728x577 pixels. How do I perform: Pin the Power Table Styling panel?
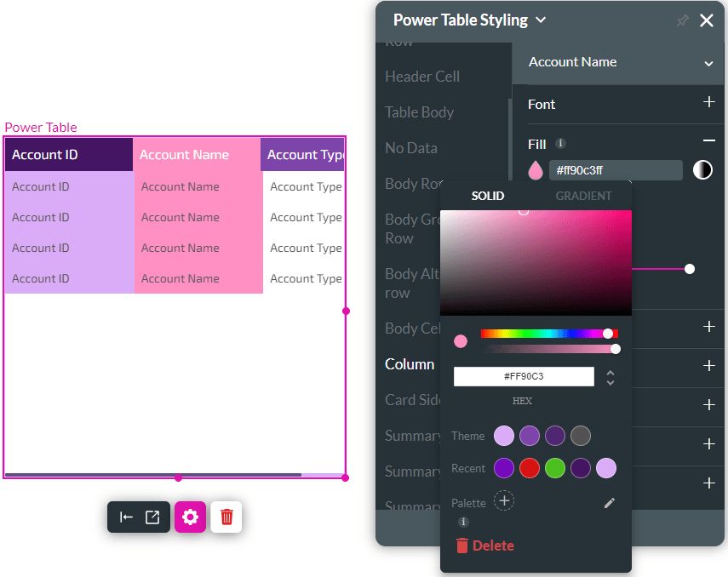[x=682, y=20]
